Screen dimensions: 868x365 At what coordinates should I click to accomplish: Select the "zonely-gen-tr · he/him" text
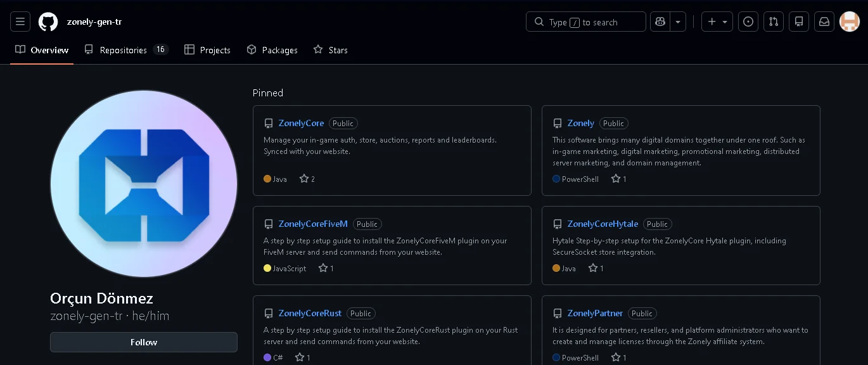point(110,316)
